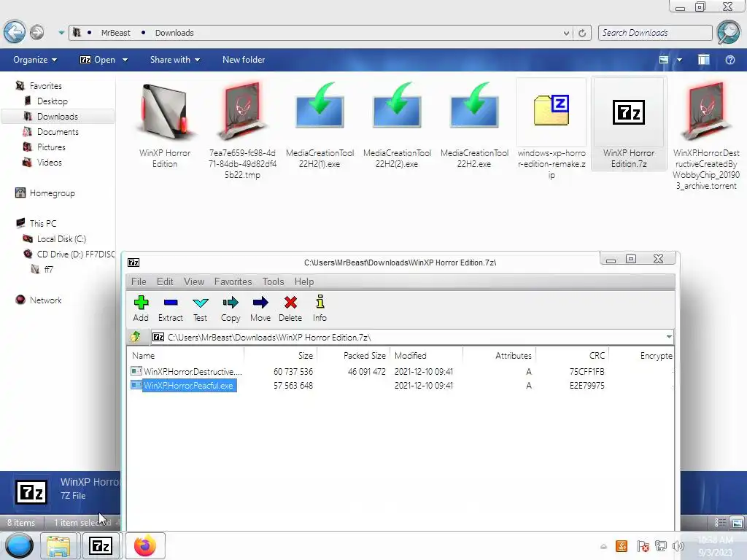
Task: Sort by Modified column header
Action: tap(426, 355)
